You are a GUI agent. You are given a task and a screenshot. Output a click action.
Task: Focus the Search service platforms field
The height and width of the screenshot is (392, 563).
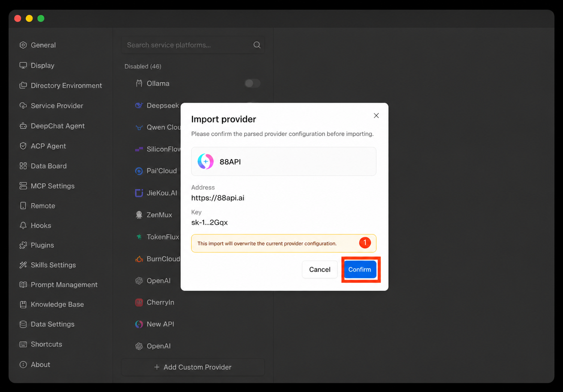pos(193,45)
